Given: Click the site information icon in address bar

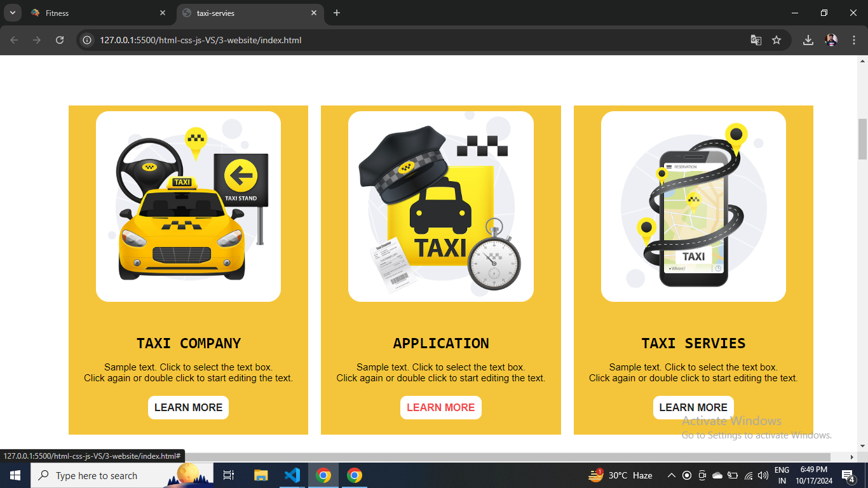Looking at the screenshot, I should pyautogui.click(x=88, y=40).
